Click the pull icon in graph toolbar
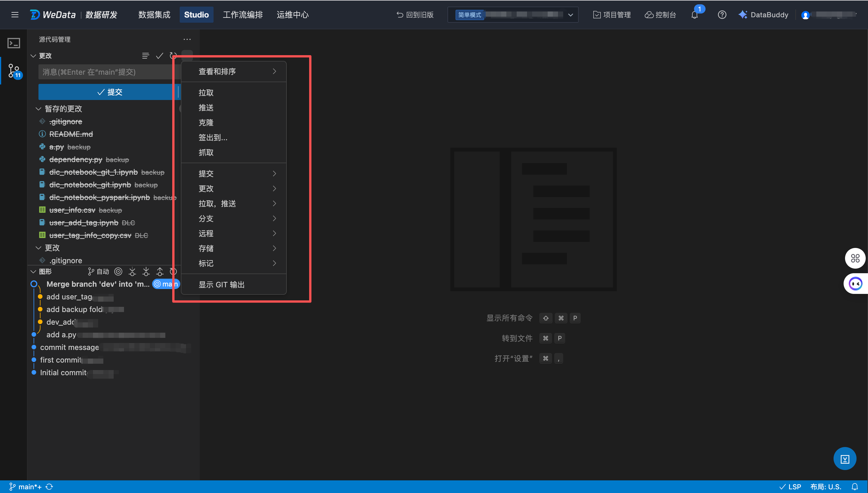Viewport: 868px width, 493px height. tap(146, 271)
